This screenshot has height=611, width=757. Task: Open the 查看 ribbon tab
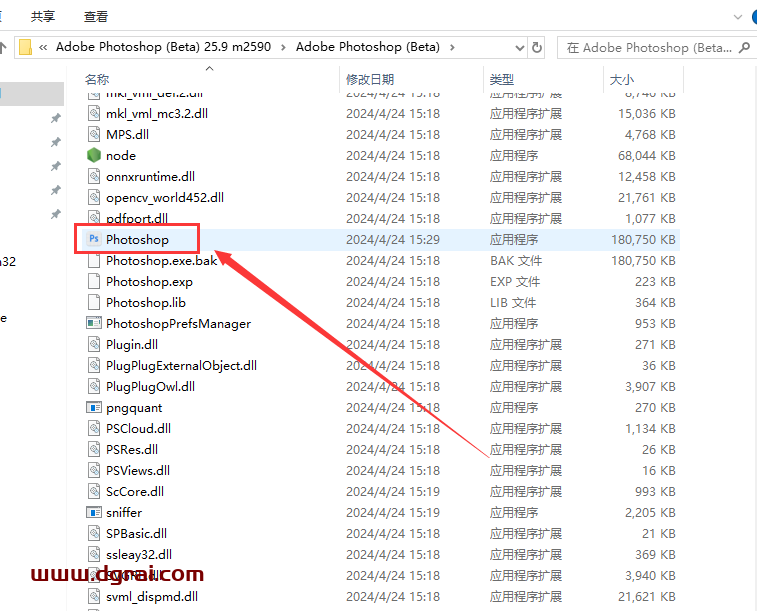tap(96, 16)
